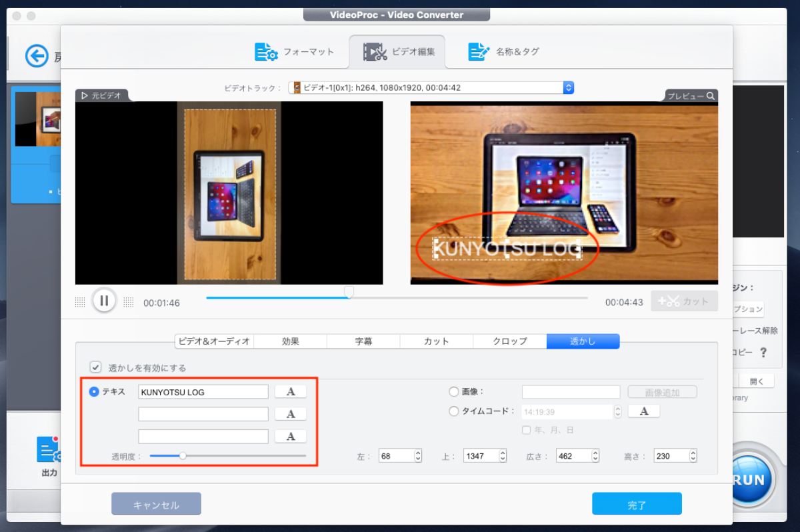The width and height of the screenshot is (800, 532).
Task: Switch to the ビデオ編集 tab
Action: (x=397, y=51)
